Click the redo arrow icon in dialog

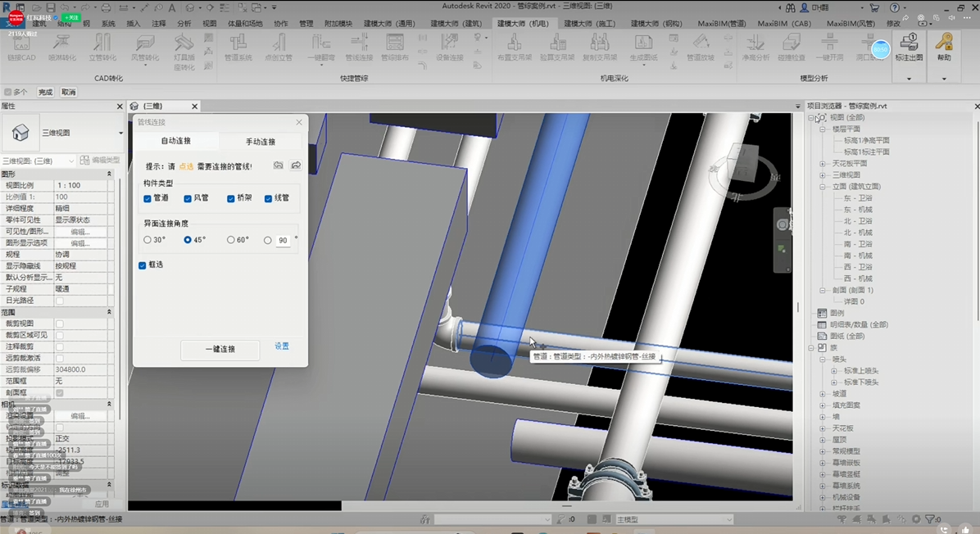[x=296, y=165]
